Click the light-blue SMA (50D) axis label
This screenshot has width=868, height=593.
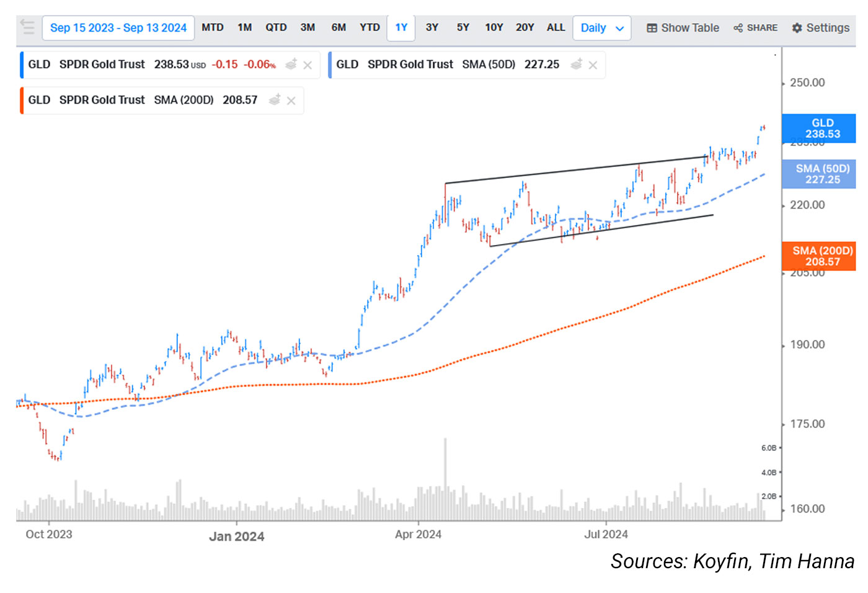[x=822, y=174]
